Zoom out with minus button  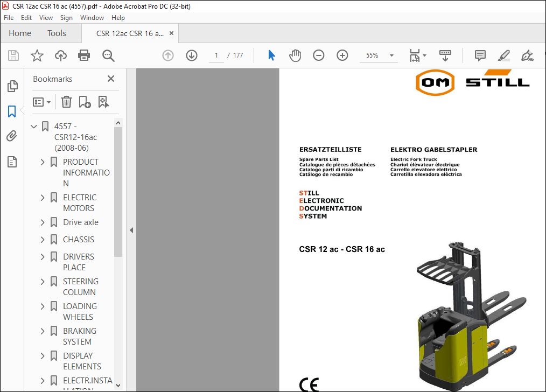[319, 55]
